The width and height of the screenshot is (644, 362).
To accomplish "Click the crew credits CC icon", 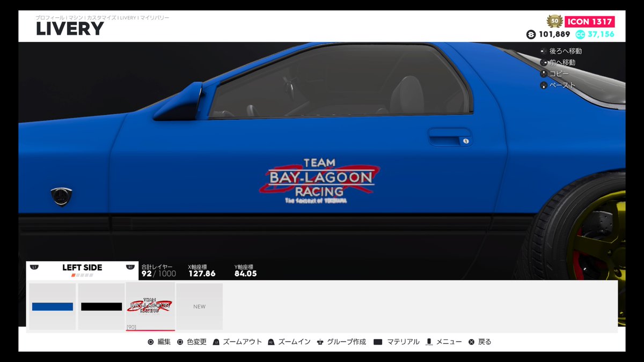I will click(x=580, y=34).
